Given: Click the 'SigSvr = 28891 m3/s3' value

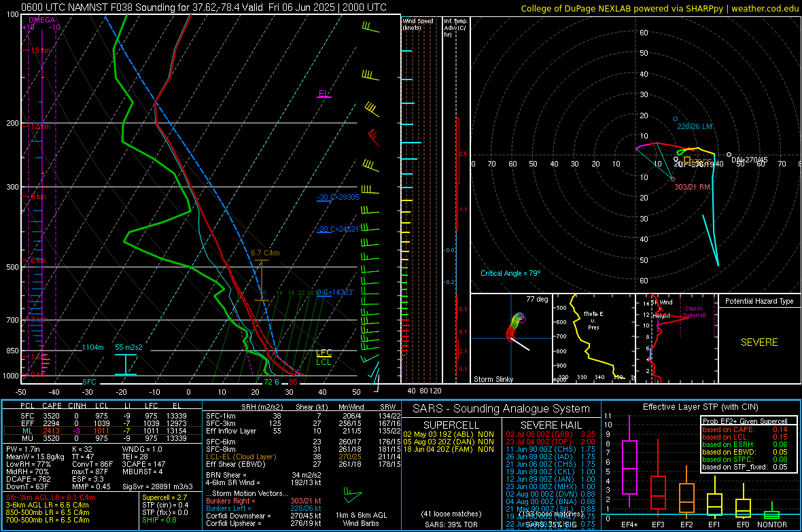Looking at the screenshot, I should (158, 486).
